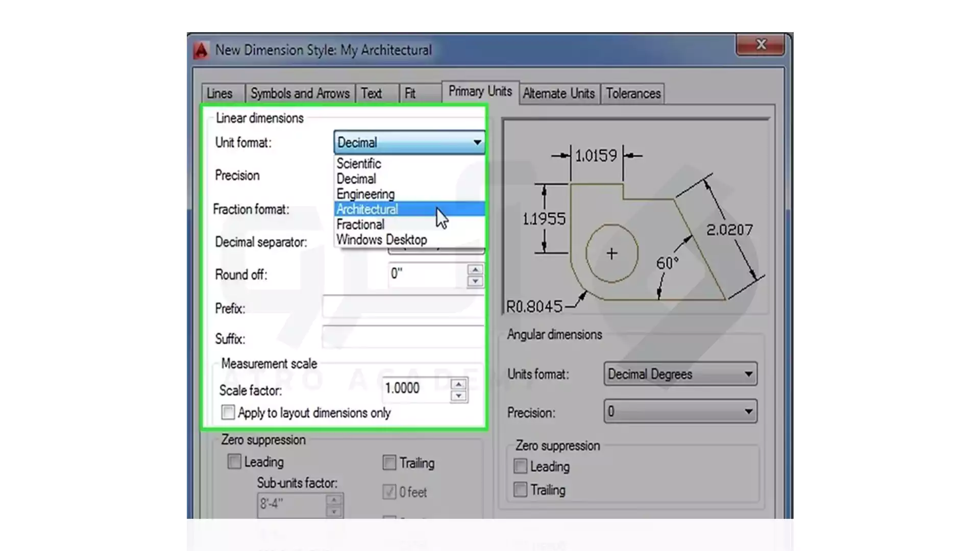
Task: Click into the Suffix text field
Action: pyautogui.click(x=403, y=337)
